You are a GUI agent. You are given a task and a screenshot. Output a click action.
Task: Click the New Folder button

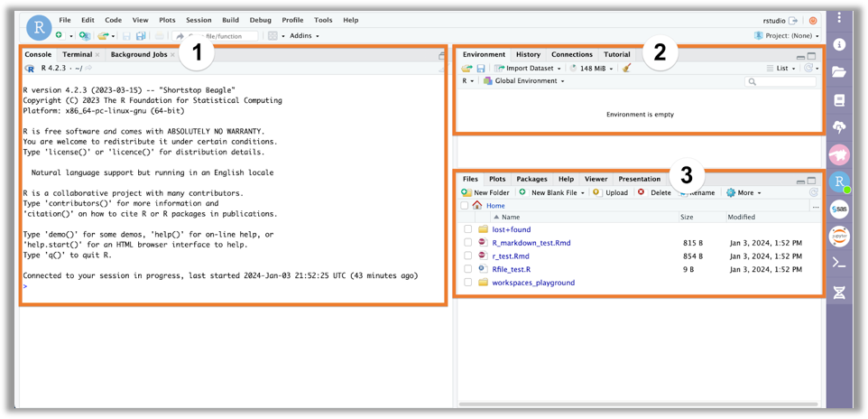(x=485, y=192)
